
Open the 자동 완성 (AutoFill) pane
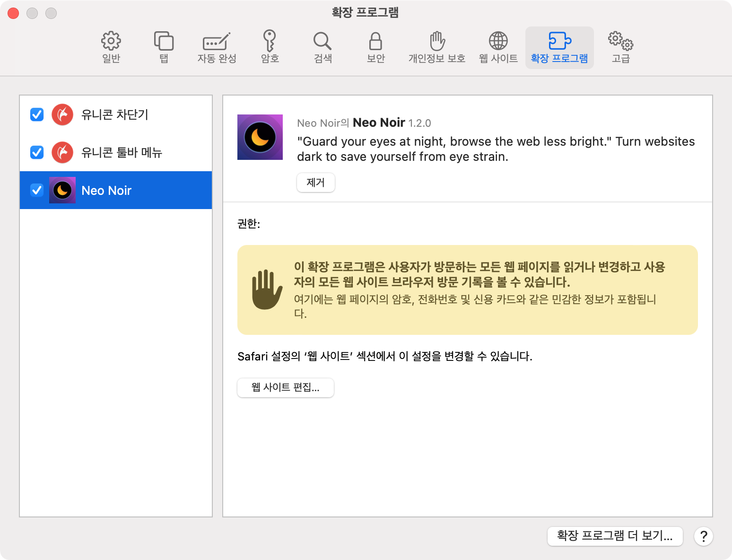pos(217,47)
